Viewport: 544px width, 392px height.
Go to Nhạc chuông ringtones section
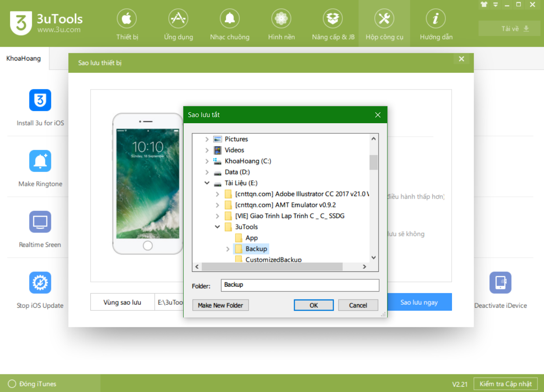(230, 25)
